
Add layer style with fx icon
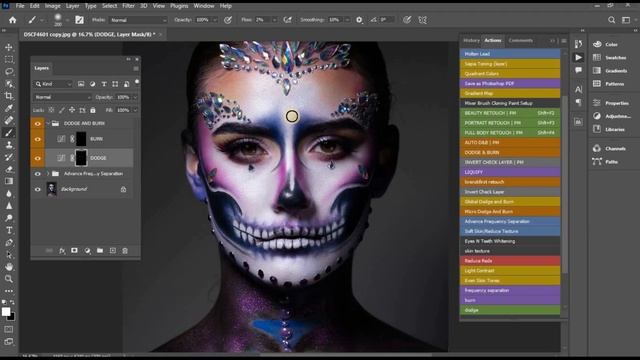pyautogui.click(x=62, y=251)
